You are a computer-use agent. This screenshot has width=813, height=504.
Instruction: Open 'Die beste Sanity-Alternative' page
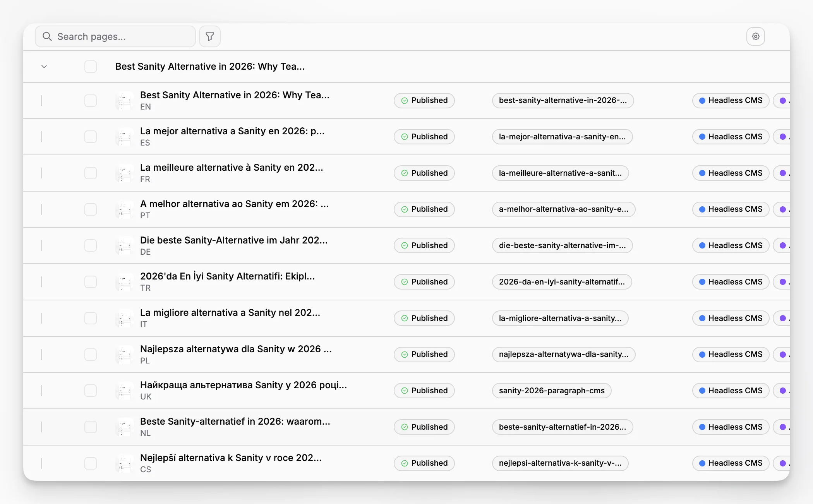point(234,240)
